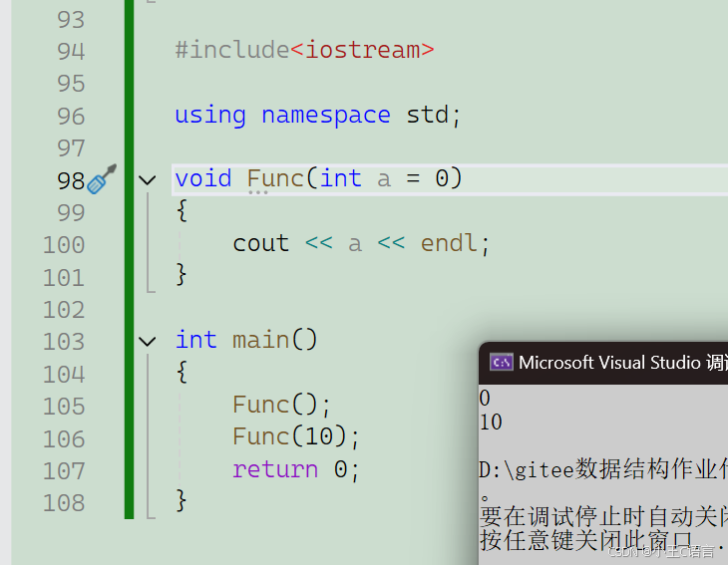Collapse the Func function fold arrow
The height and width of the screenshot is (565, 728).
[148, 180]
